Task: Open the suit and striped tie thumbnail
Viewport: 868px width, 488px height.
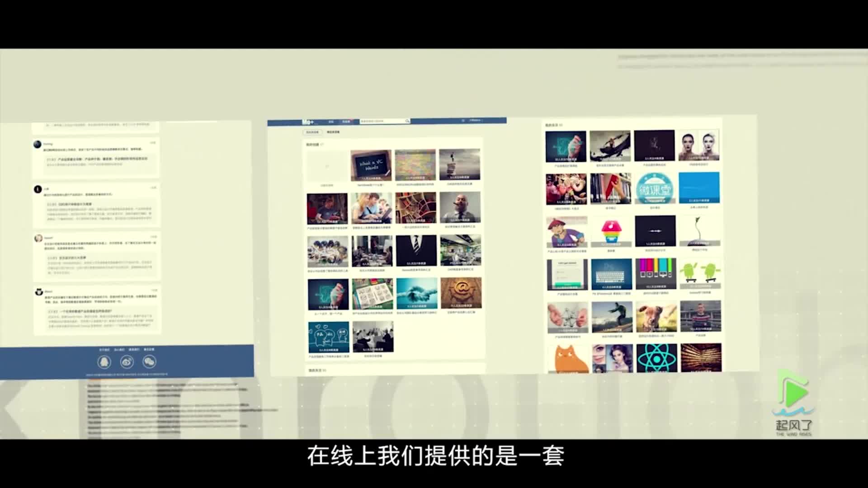Action: click(417, 250)
